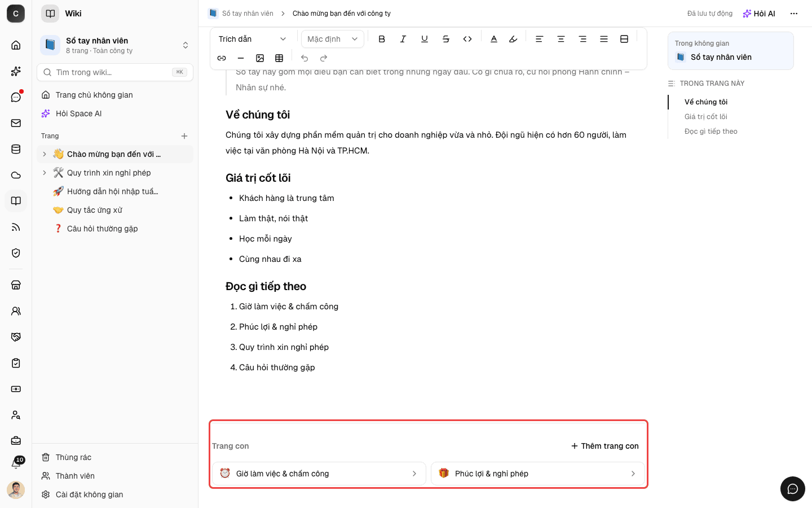Screen dimensions: 812x508
Task: Switch space via Sổ tay nhân viên selector
Action: click(115, 45)
